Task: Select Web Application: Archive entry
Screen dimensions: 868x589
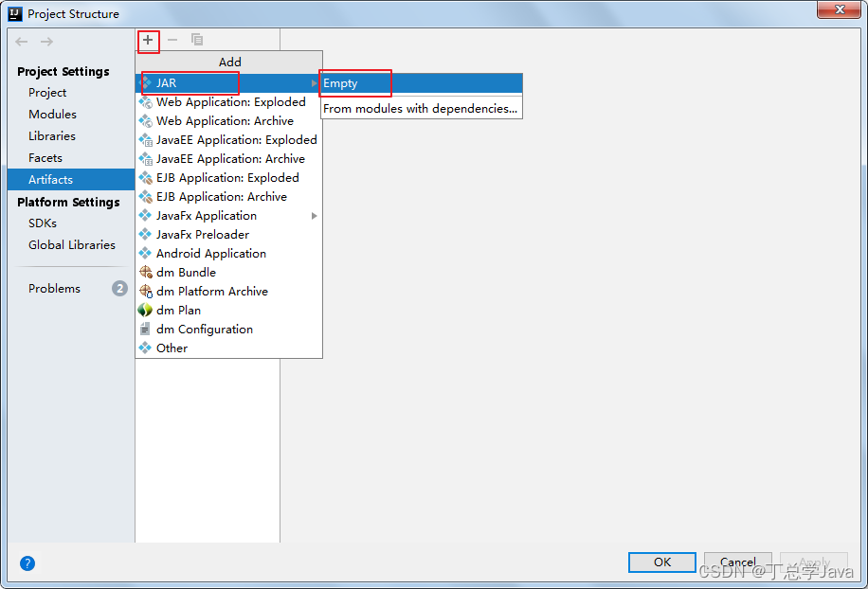Action: [x=228, y=120]
